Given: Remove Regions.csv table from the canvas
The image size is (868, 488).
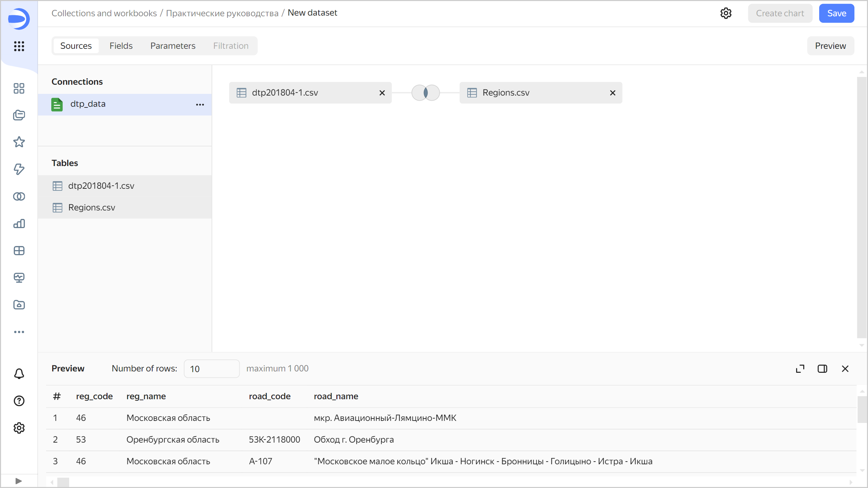Looking at the screenshot, I should 612,93.
